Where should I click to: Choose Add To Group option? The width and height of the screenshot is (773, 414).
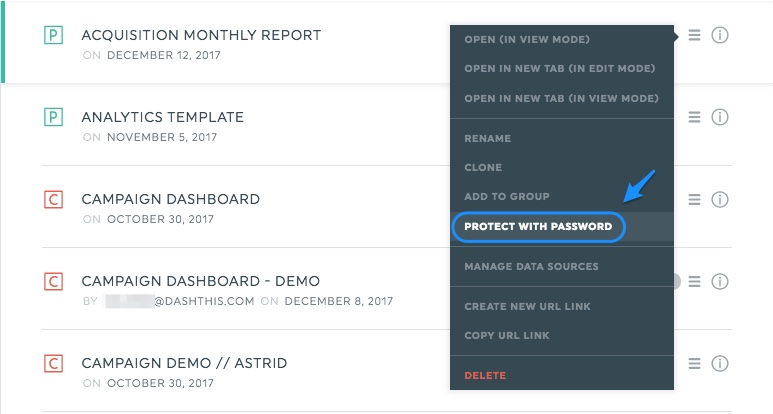coord(507,197)
